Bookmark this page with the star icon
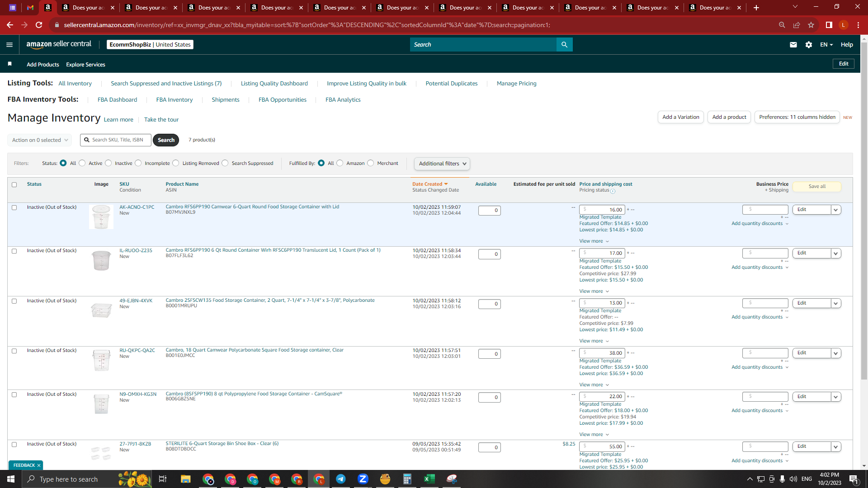The width and height of the screenshot is (868, 488). [x=811, y=25]
